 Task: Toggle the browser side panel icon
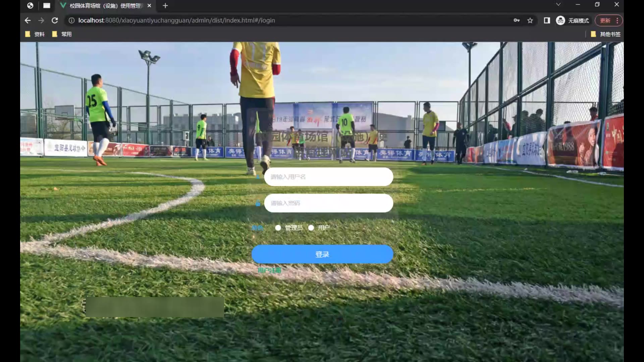547,20
